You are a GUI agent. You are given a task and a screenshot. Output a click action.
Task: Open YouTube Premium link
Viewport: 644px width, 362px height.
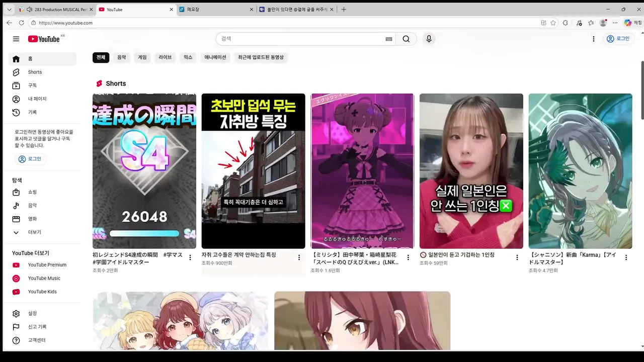[42, 265]
